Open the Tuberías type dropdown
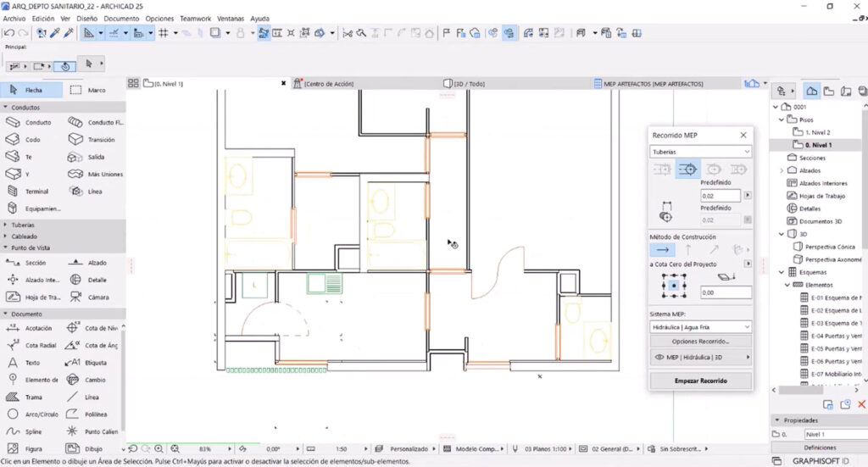Image resolution: width=868 pixels, height=467 pixels. 700,152
